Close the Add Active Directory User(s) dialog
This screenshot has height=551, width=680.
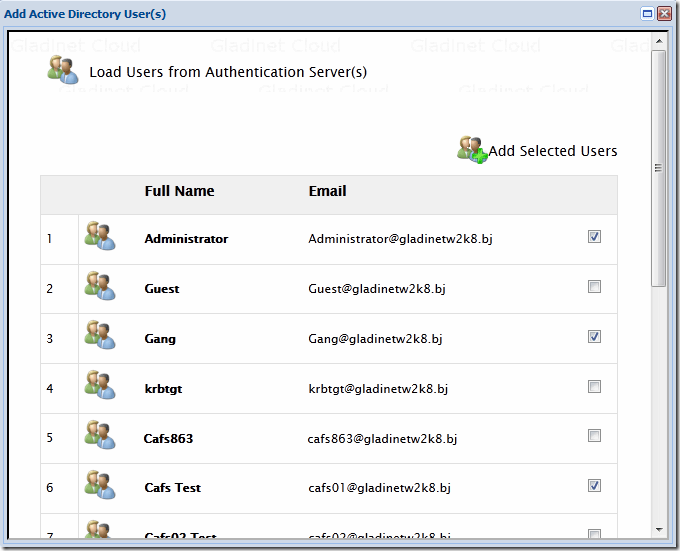pyautogui.click(x=664, y=13)
